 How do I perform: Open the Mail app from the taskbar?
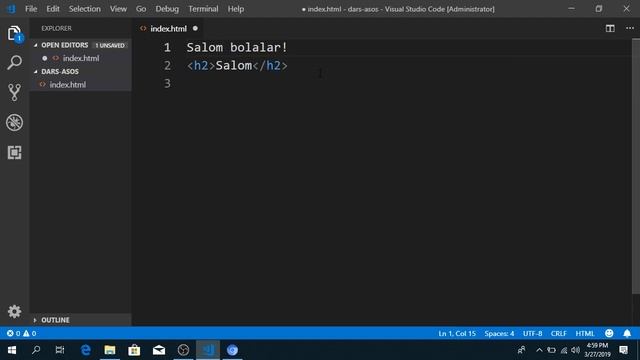pos(159,350)
